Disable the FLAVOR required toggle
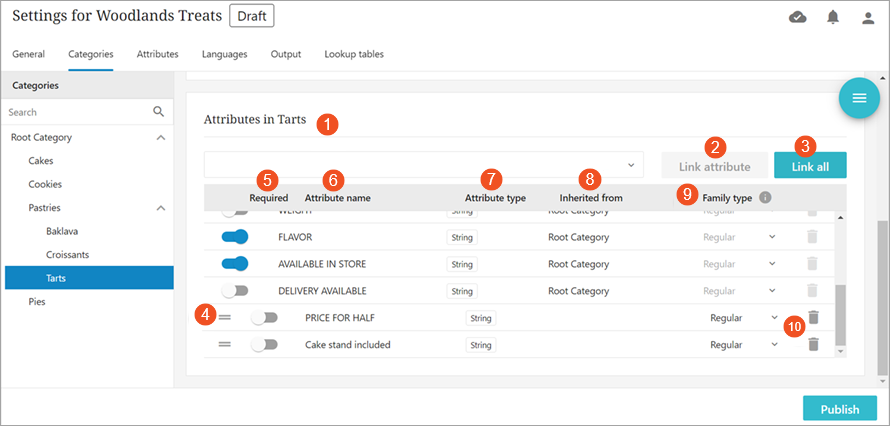The height and width of the screenshot is (426, 890). (x=234, y=237)
